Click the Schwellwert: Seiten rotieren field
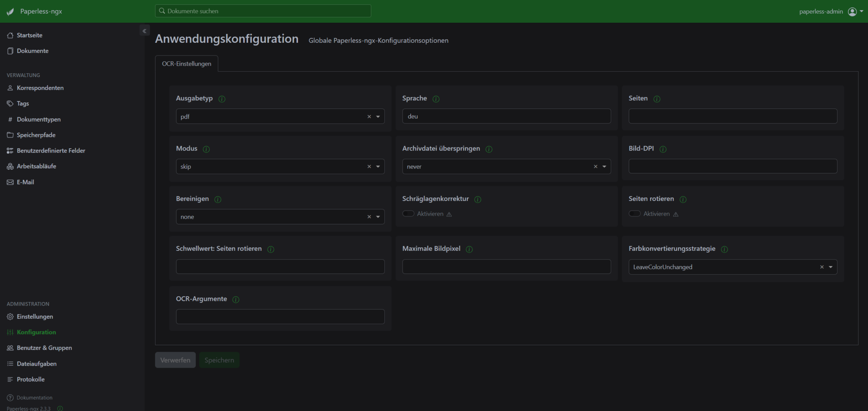The height and width of the screenshot is (411, 868). tap(280, 267)
